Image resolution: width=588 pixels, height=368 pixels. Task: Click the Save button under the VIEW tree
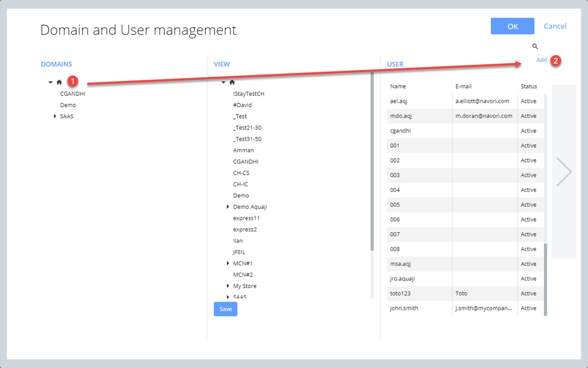[225, 309]
